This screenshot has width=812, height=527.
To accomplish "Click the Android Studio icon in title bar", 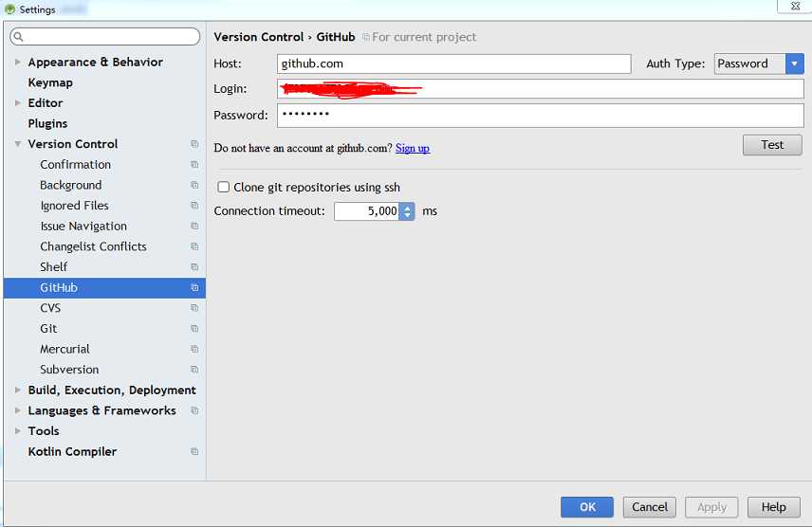I will pyautogui.click(x=9, y=9).
